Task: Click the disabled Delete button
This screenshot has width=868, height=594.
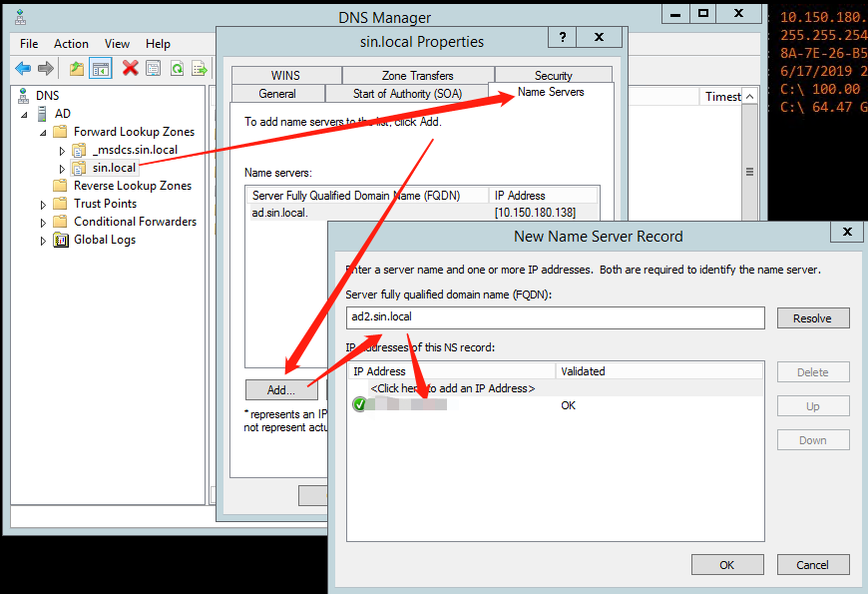Action: click(813, 371)
